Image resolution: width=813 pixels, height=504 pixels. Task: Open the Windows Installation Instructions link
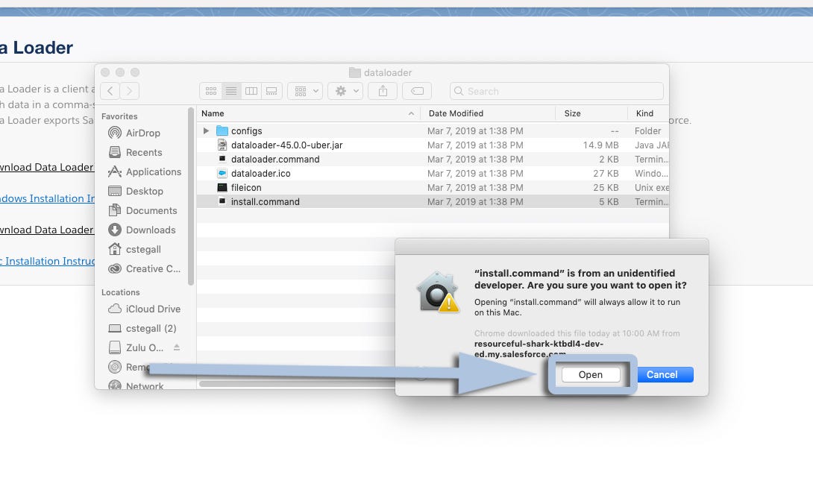47,198
